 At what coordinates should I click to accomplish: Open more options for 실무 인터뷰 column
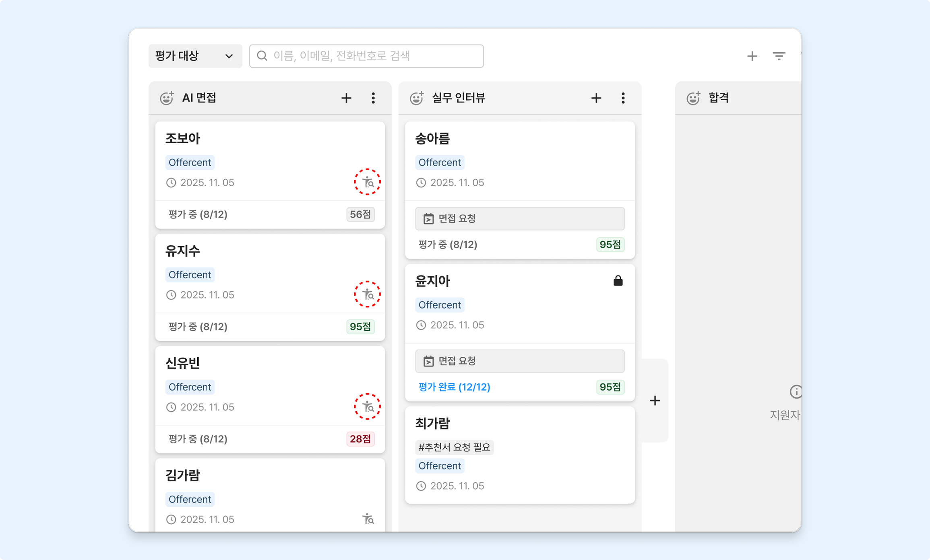point(623,98)
